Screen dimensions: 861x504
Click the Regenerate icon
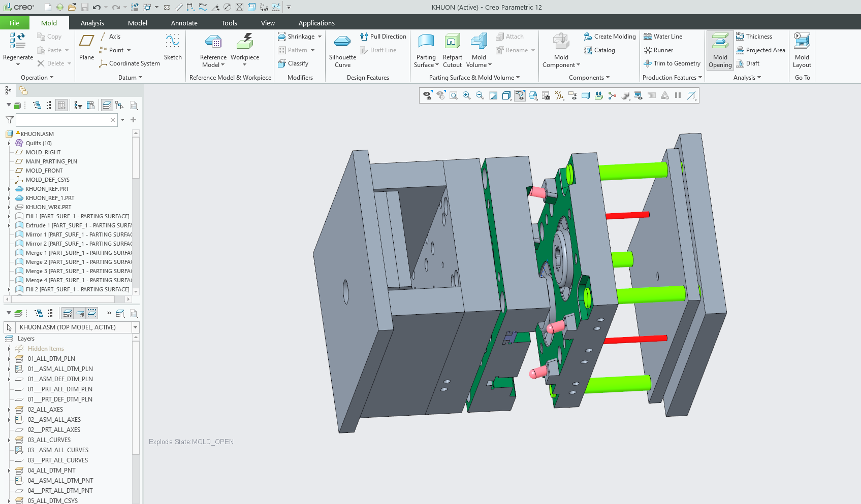[18, 43]
